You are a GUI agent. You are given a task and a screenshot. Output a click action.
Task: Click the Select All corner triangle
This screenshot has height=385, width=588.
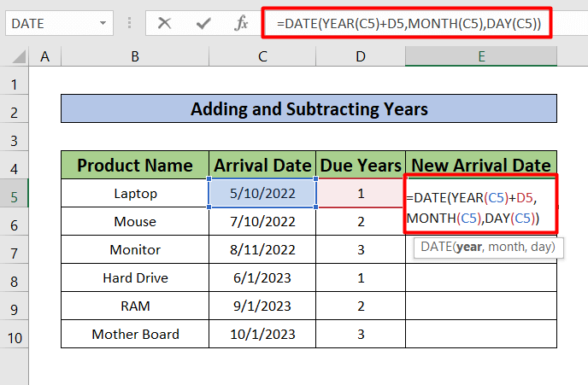coord(17,57)
